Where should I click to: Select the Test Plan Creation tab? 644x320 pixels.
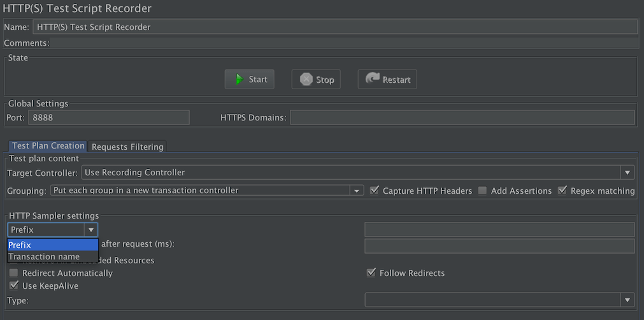pos(48,146)
